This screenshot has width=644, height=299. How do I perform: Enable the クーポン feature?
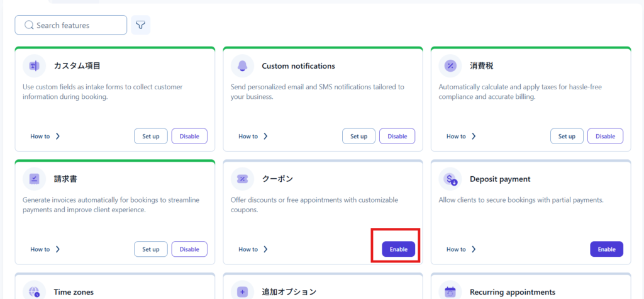(x=398, y=249)
